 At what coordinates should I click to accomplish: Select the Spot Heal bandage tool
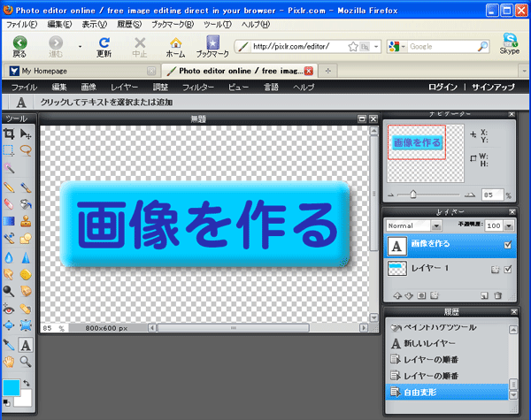point(26,309)
